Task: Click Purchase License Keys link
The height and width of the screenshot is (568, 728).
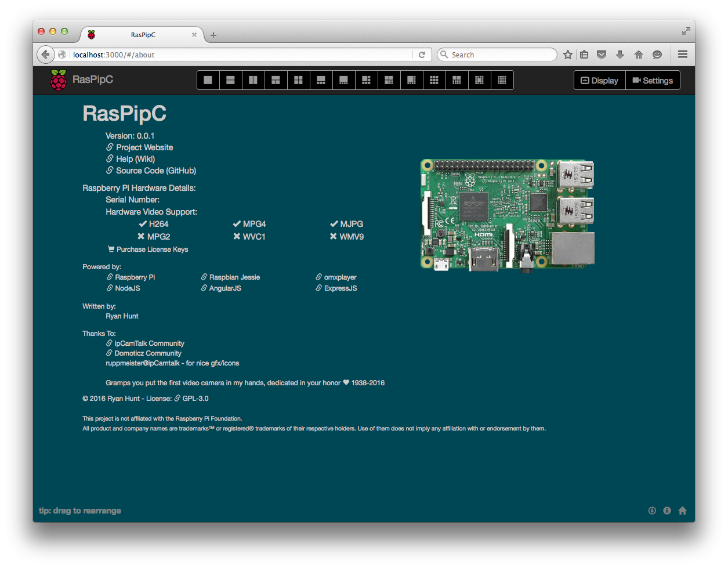Action: tap(148, 249)
